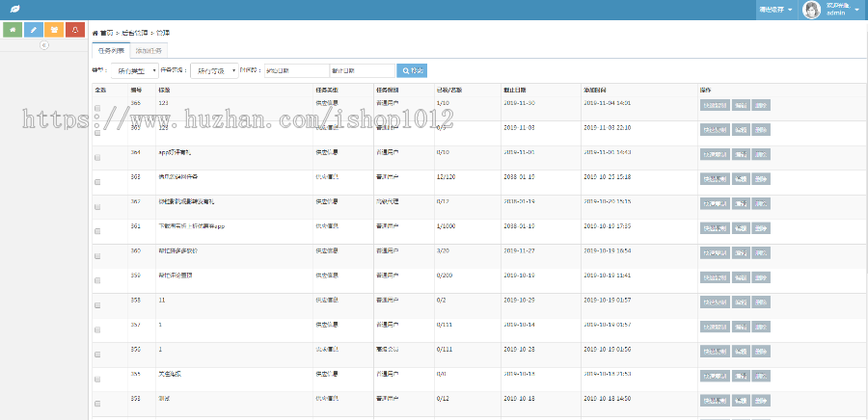Screen dimensions: 868x420
Task: Open the 清空缓存 dropdown in header
Action: (x=775, y=10)
